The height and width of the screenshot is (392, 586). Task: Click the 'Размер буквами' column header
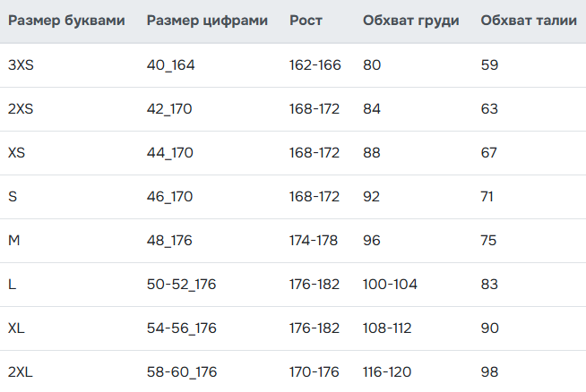[x=66, y=21]
